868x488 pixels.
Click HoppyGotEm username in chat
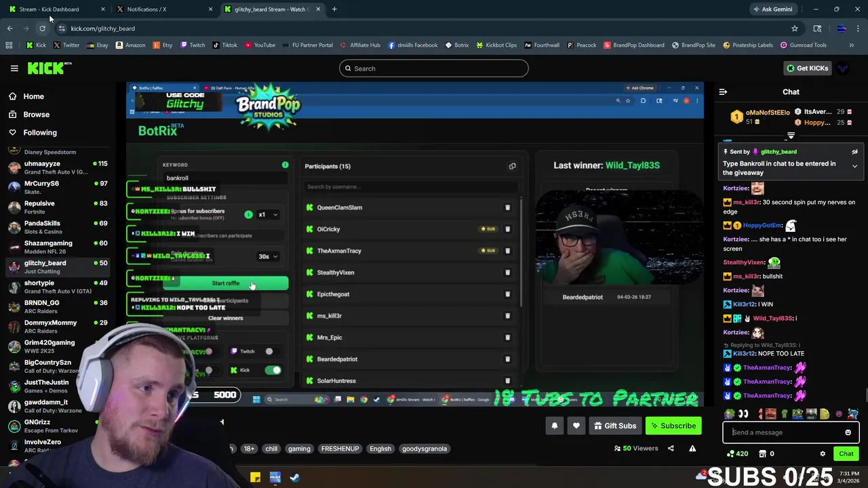(762, 225)
